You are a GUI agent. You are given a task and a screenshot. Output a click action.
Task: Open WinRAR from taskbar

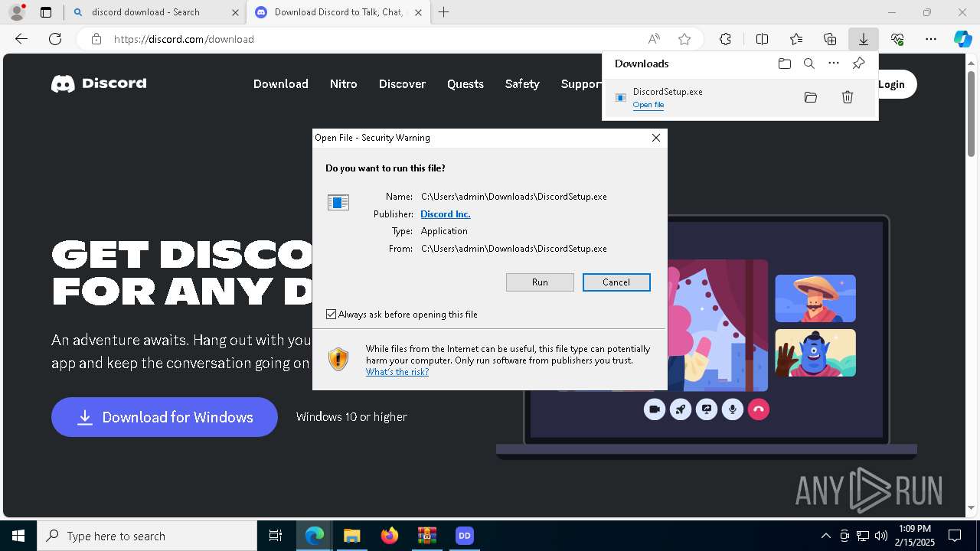[426, 536]
